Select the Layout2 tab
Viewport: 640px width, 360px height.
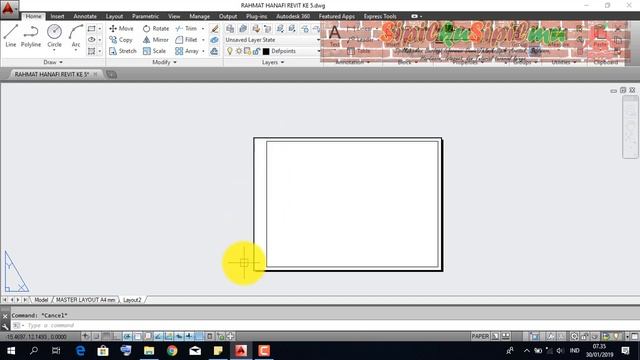[132, 300]
